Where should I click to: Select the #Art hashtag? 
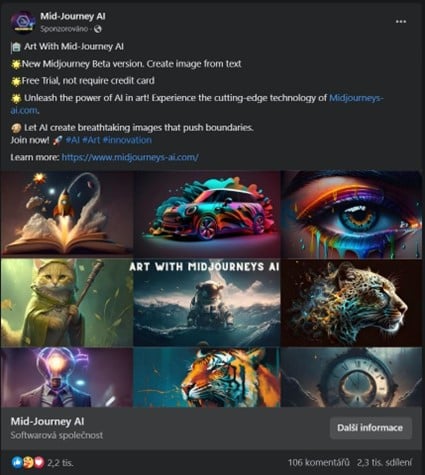coord(91,140)
